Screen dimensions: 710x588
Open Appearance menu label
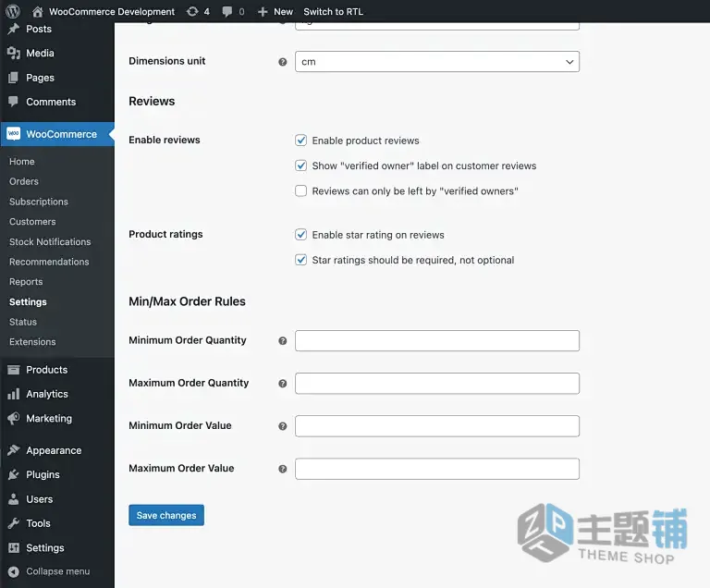coord(54,450)
